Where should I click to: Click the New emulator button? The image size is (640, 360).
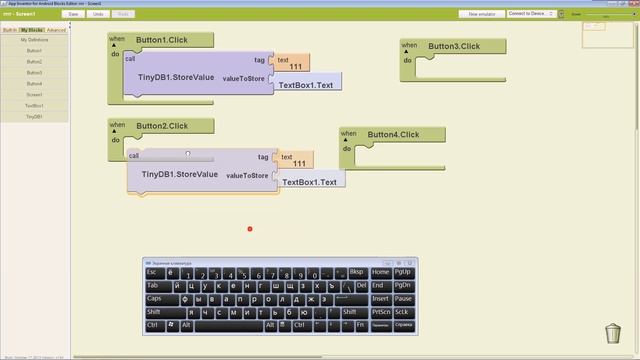[482, 14]
